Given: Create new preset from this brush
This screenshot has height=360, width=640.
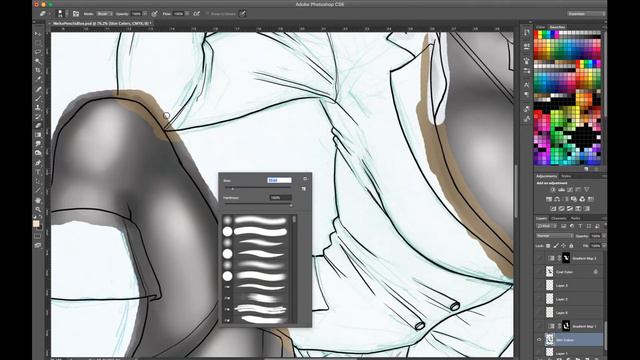Looking at the screenshot, I should click(303, 189).
